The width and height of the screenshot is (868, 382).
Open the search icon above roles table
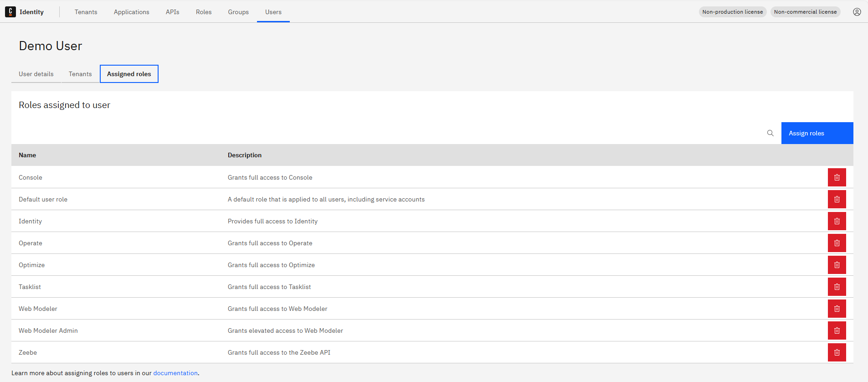pos(770,133)
